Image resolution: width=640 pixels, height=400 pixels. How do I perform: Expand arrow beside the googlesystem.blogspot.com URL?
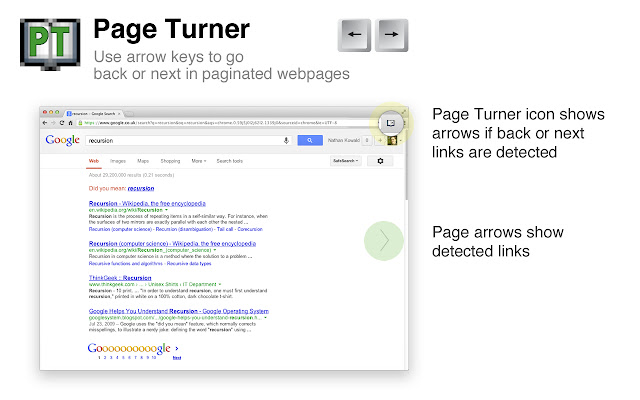pos(265,318)
